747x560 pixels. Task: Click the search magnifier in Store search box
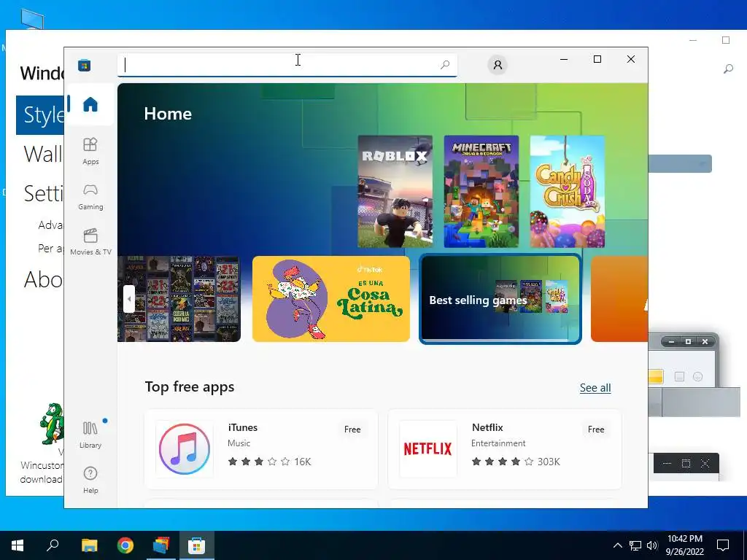coord(444,65)
